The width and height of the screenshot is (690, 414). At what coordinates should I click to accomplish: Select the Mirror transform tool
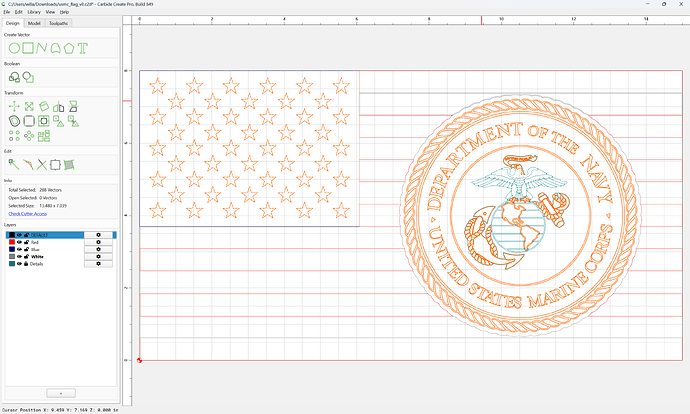tap(59, 106)
